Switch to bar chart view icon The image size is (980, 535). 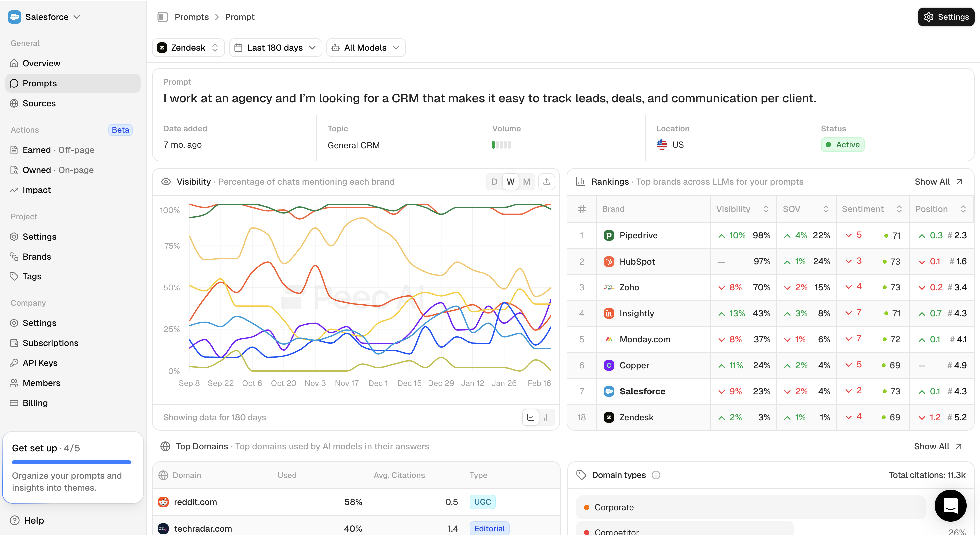click(x=547, y=417)
